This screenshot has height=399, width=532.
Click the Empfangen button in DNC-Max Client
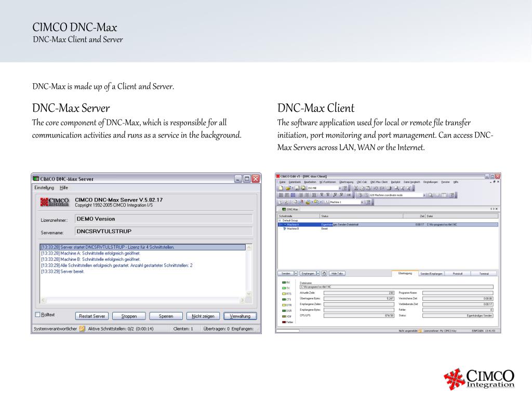(x=308, y=273)
